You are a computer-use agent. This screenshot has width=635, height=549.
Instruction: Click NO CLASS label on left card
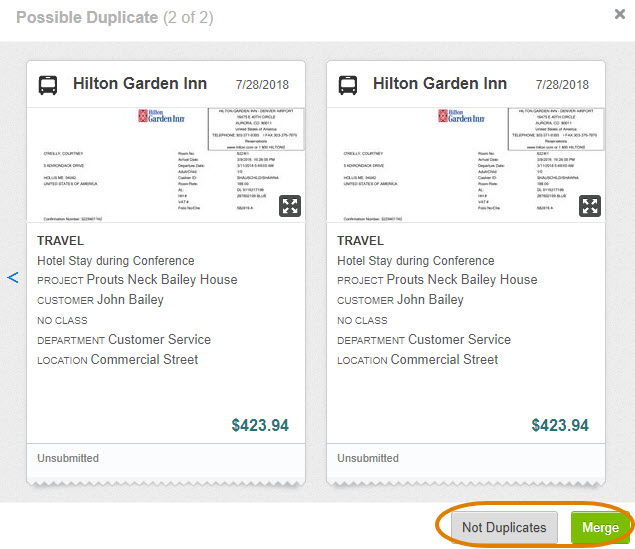[x=62, y=321]
